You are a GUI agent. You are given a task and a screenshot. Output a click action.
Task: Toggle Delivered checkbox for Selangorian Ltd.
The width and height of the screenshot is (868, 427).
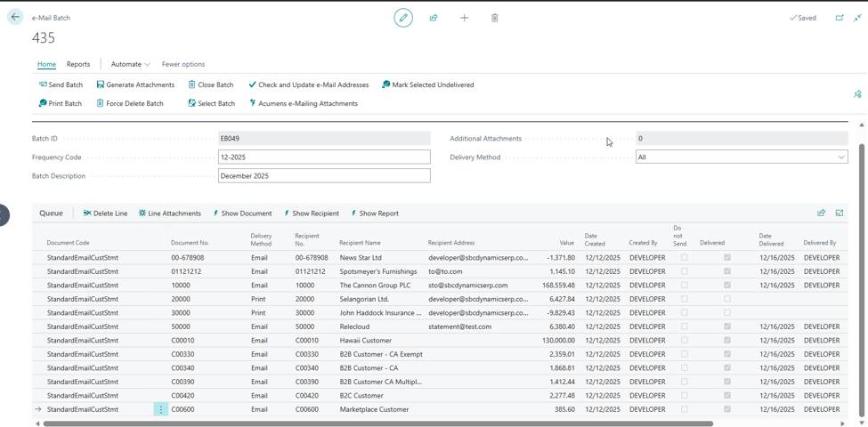pos(726,299)
